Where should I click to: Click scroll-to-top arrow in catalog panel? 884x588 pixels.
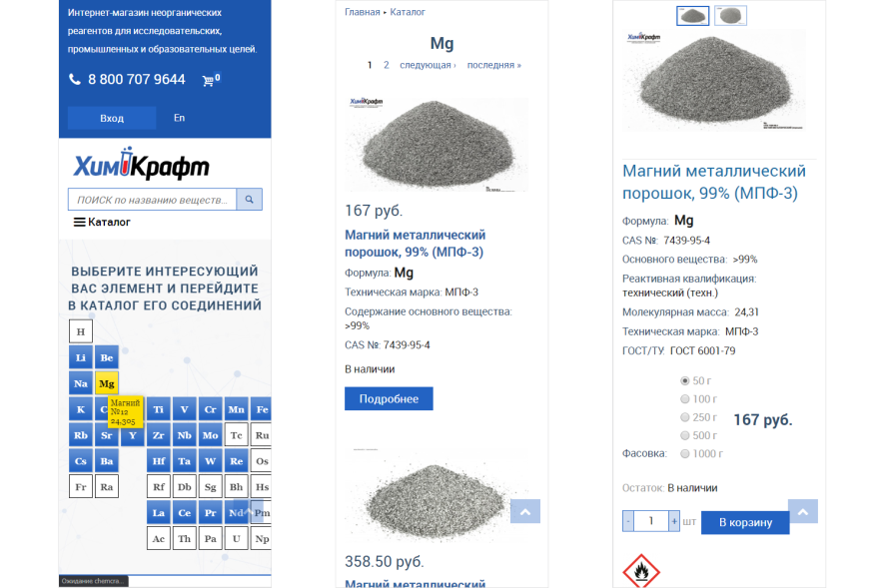[x=525, y=511]
